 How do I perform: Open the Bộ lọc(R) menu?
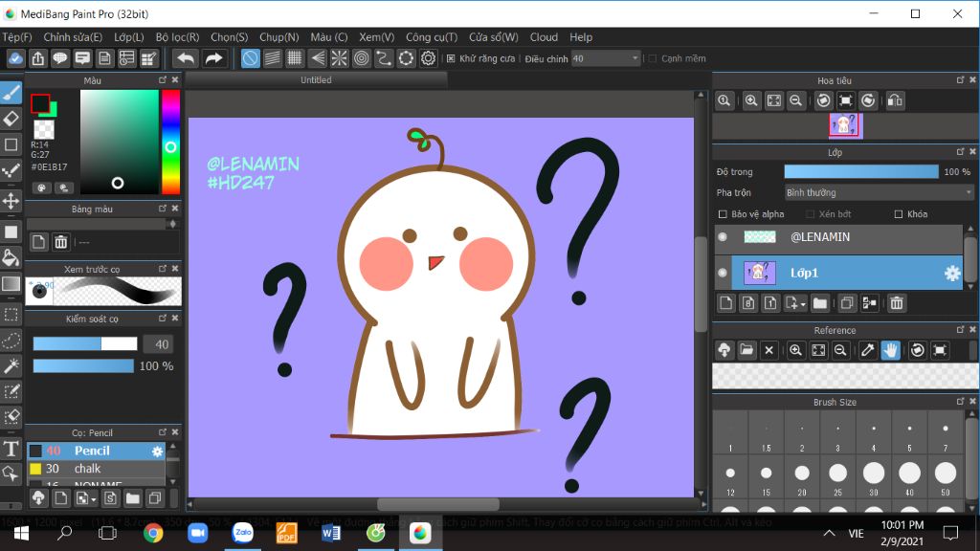177,37
